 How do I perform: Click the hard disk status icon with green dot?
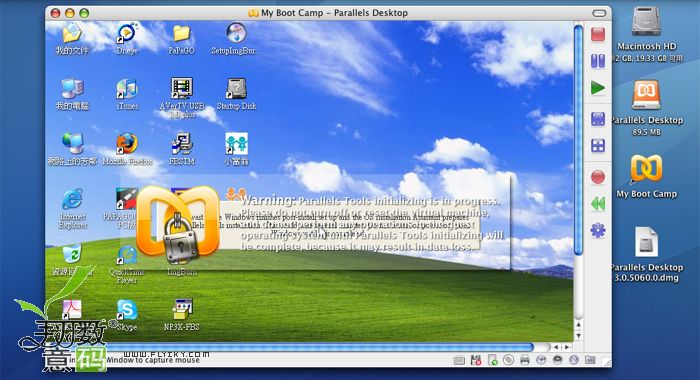[492, 360]
